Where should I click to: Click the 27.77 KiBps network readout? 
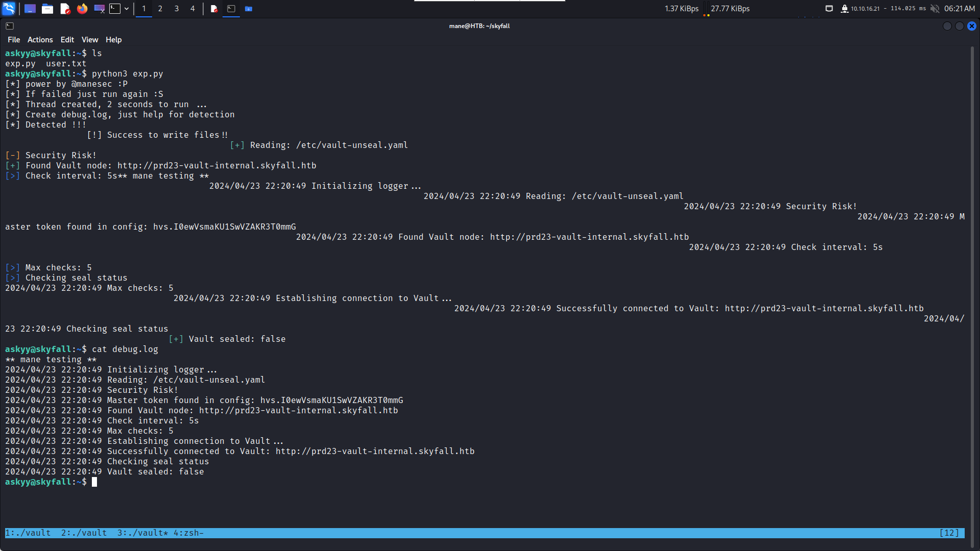click(x=730, y=9)
